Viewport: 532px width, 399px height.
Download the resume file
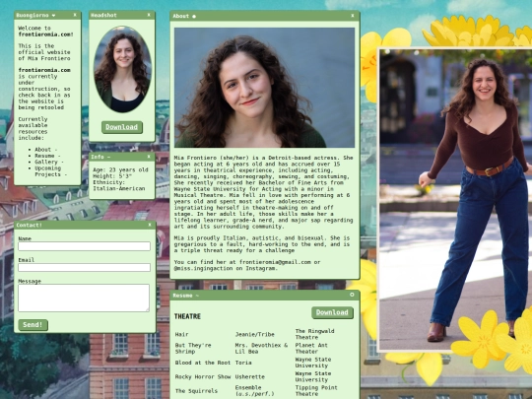tap(332, 312)
